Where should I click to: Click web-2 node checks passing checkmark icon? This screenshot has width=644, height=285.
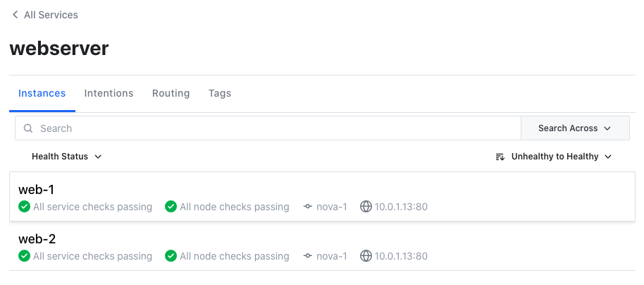[x=171, y=256]
